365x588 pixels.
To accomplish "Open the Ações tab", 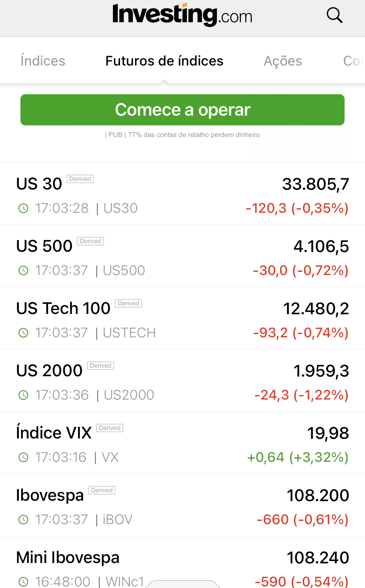I will tap(283, 61).
